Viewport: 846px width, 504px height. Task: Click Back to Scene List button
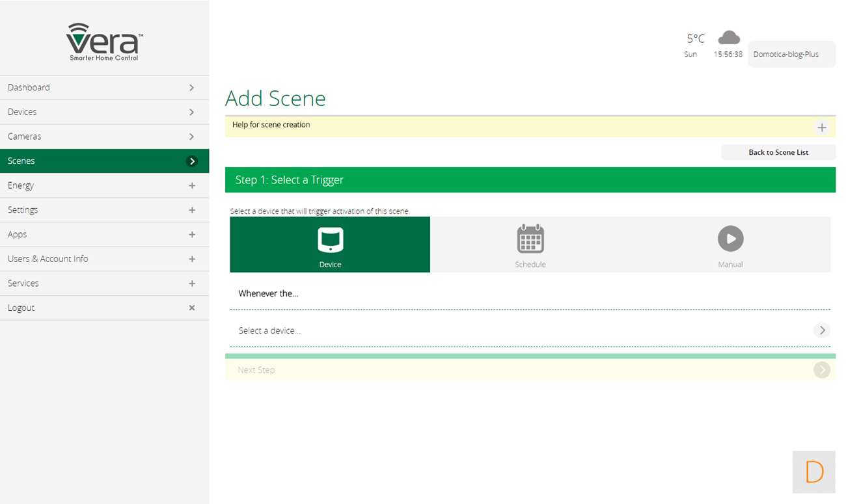(x=778, y=152)
